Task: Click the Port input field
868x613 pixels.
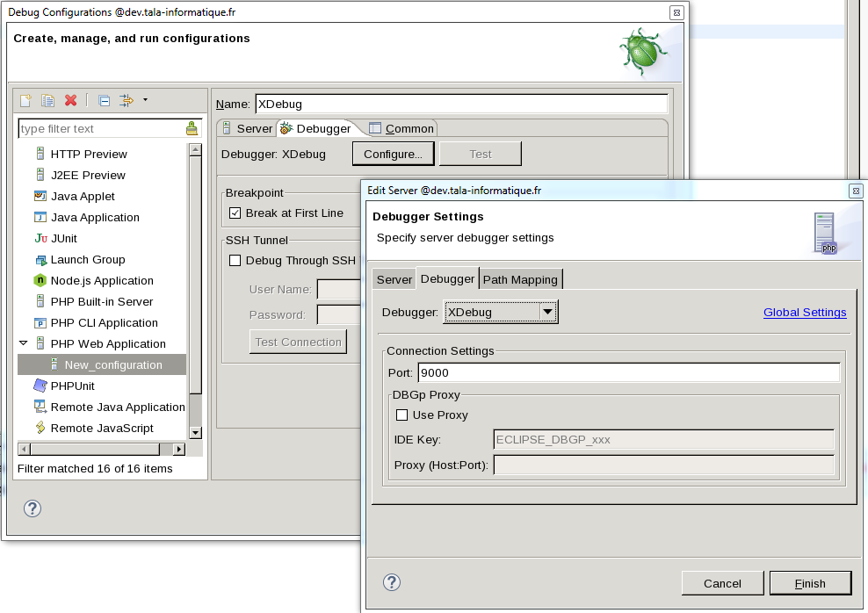Action: [x=628, y=372]
